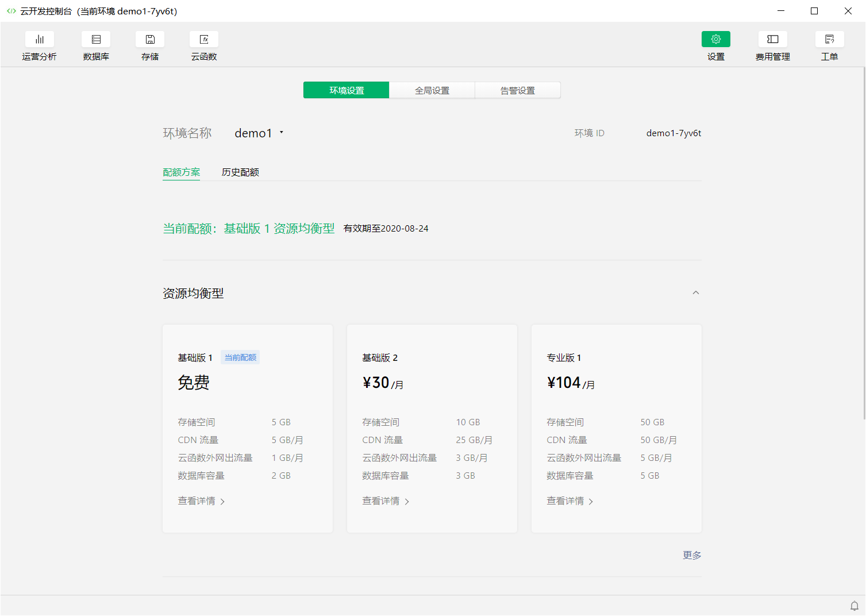866x616 pixels.
Task: Click 云函数外网出流量 label in 基础版 2
Action: coord(399,458)
